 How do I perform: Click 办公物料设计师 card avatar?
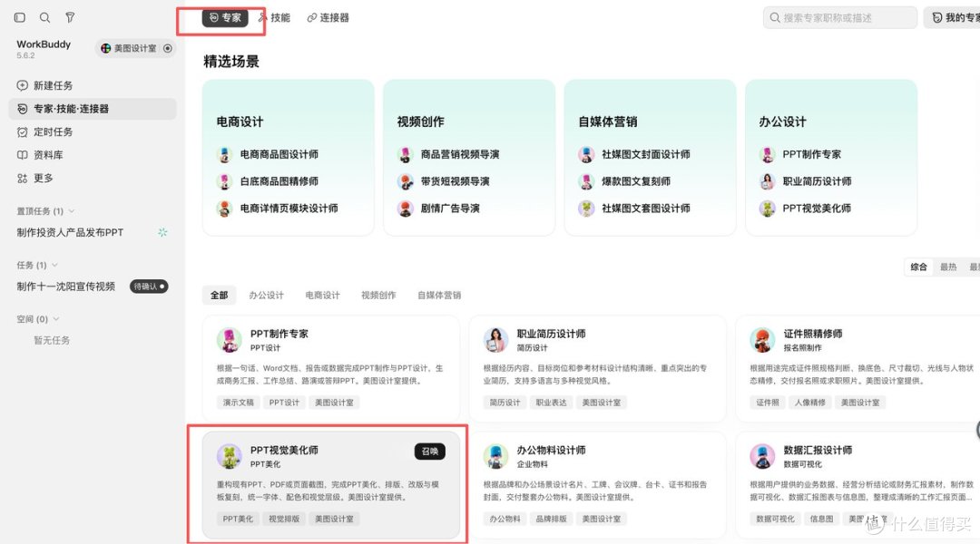tap(495, 457)
